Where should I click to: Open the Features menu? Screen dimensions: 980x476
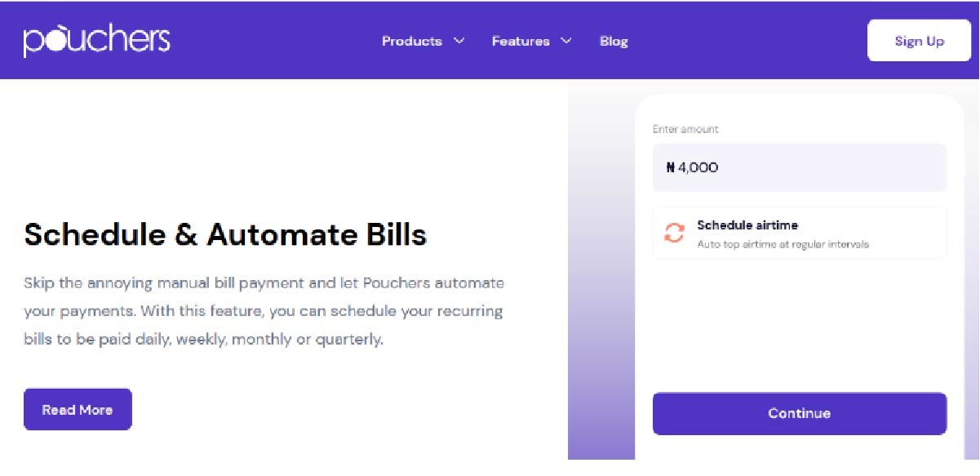coord(521,41)
